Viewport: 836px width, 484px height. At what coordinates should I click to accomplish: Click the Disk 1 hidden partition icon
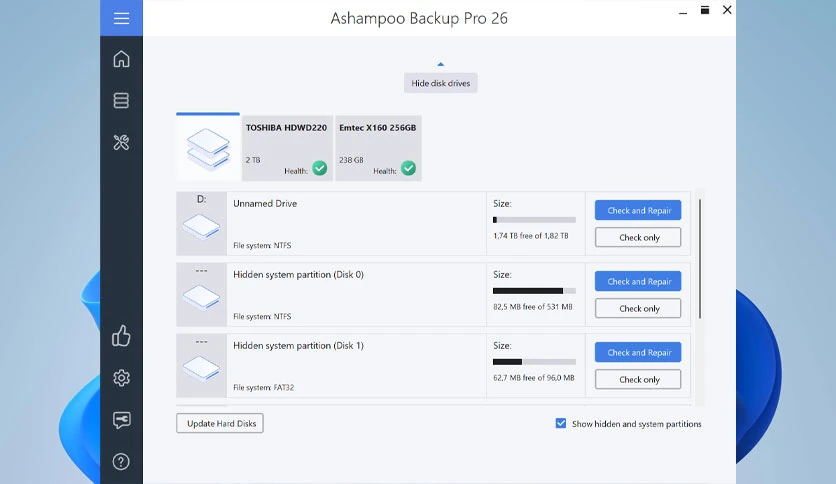[201, 368]
